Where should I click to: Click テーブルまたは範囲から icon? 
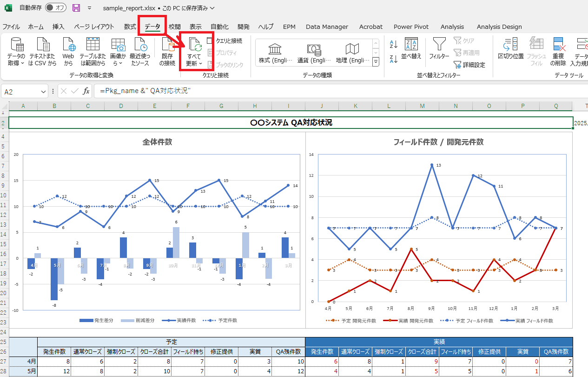[93, 51]
